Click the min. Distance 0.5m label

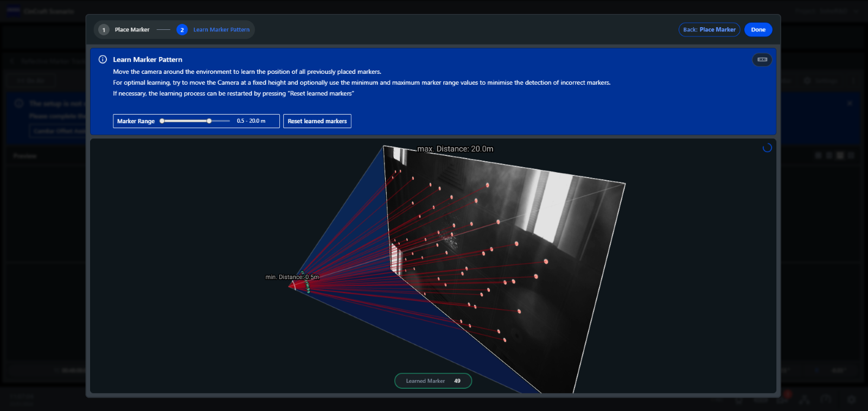292,277
